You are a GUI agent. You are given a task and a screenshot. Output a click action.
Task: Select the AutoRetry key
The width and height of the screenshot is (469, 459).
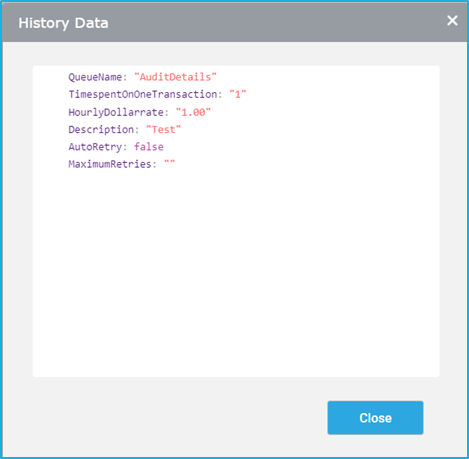[x=95, y=147]
